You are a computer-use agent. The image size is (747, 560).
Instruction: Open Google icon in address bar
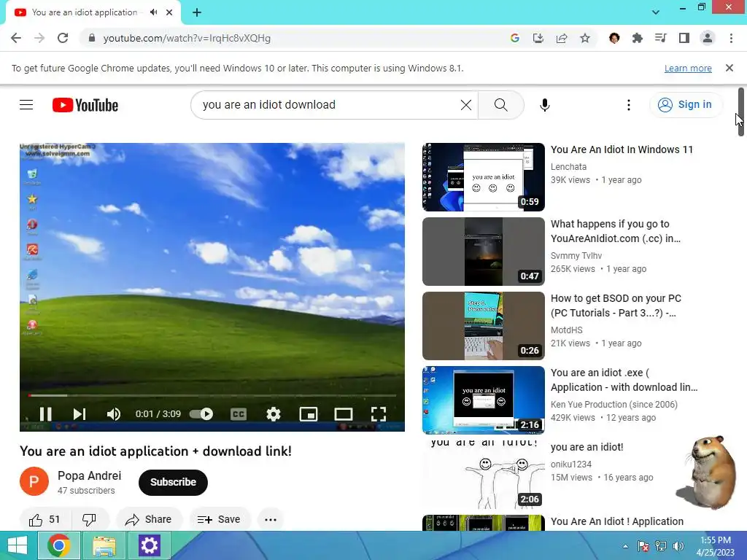[514, 38]
